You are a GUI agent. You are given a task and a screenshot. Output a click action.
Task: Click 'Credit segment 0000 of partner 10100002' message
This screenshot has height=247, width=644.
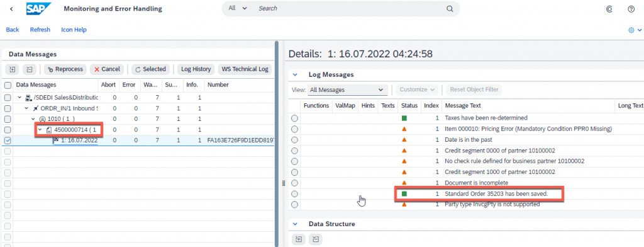(500, 150)
